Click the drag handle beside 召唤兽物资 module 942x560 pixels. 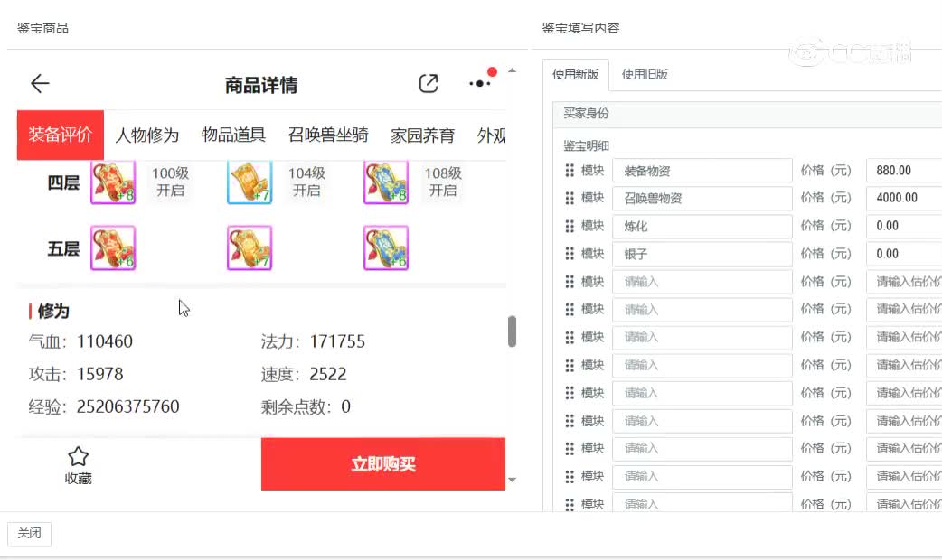point(570,198)
